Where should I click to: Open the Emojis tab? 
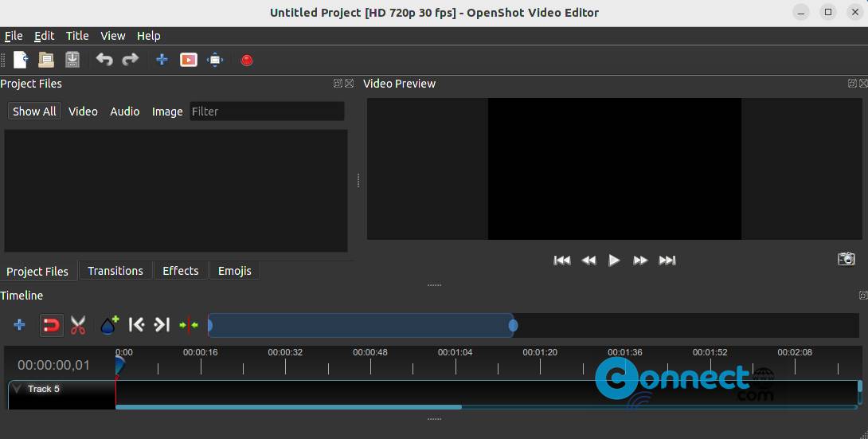pos(234,271)
